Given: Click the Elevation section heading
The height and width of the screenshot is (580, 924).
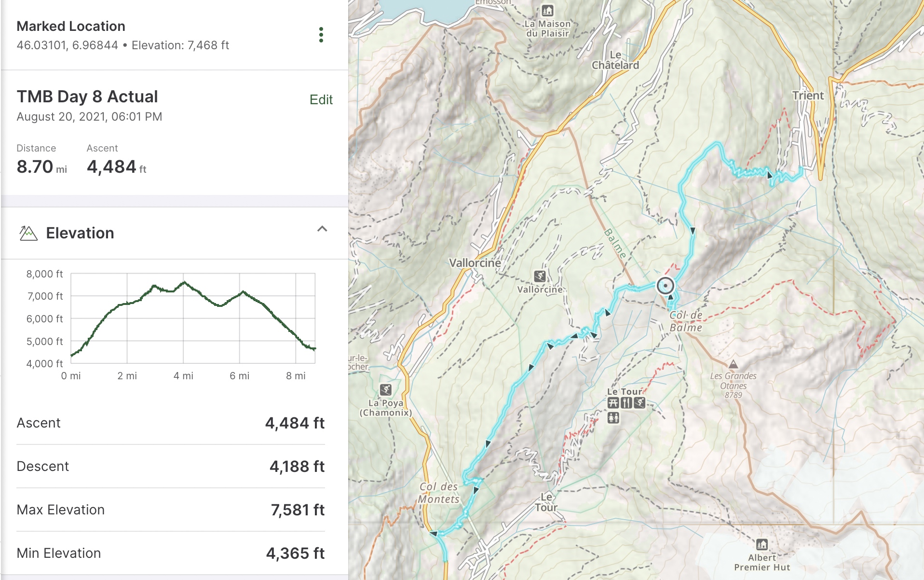Looking at the screenshot, I should click(80, 233).
